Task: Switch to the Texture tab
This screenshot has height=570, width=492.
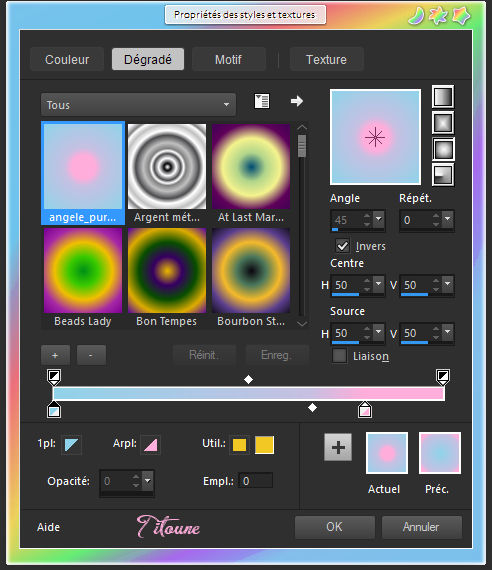Action: click(x=327, y=59)
